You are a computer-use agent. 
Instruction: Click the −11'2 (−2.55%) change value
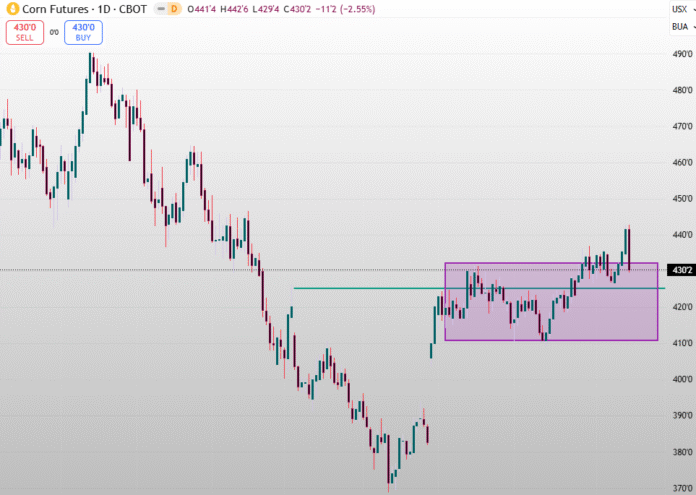coord(344,9)
